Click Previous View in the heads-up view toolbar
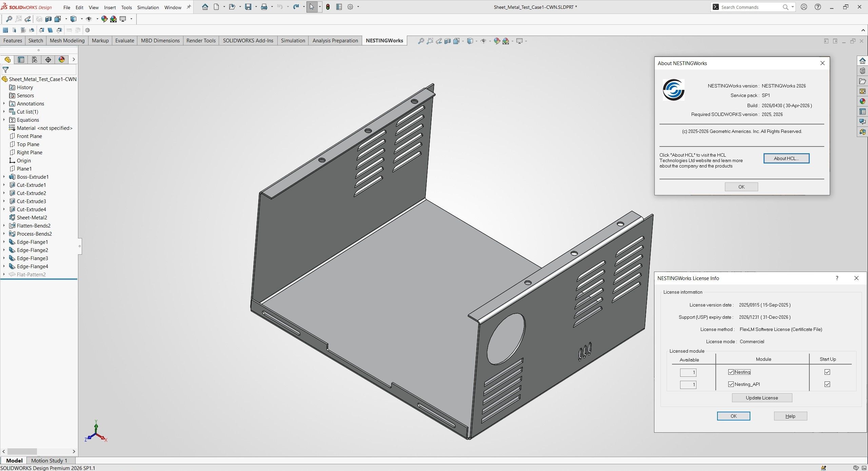 pos(438,41)
